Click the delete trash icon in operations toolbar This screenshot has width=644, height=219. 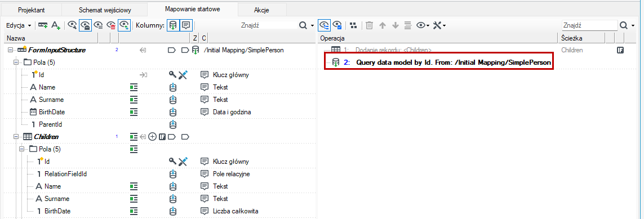(369, 25)
